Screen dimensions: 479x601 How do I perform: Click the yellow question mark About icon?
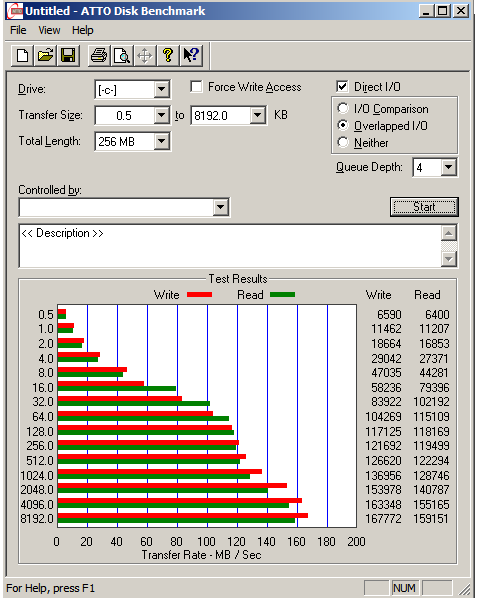[x=168, y=56]
